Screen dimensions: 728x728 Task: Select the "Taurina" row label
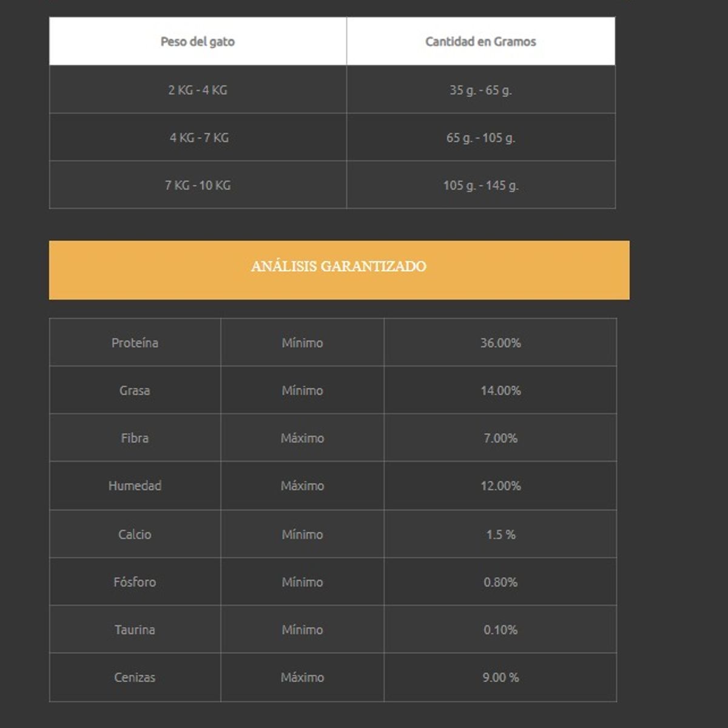[135, 630]
